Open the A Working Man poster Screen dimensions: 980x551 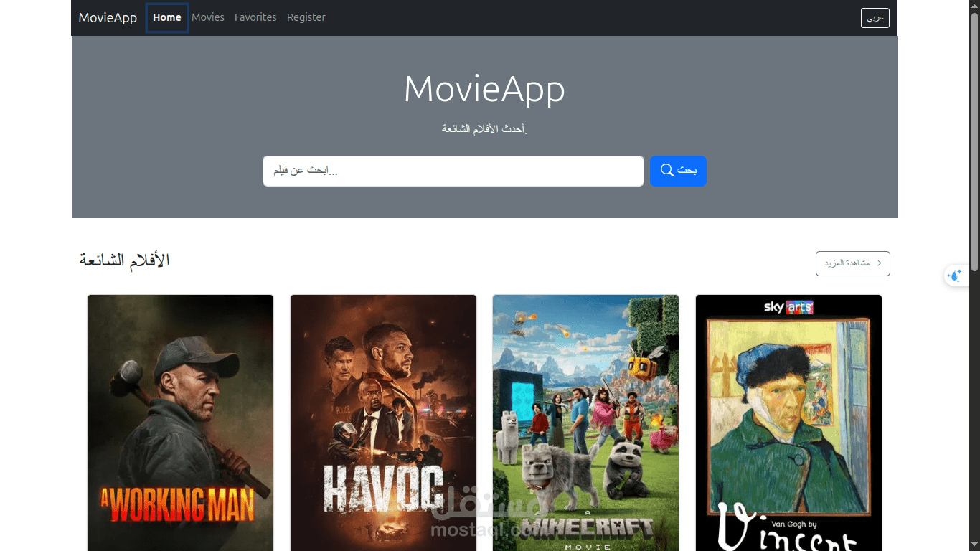tap(180, 423)
